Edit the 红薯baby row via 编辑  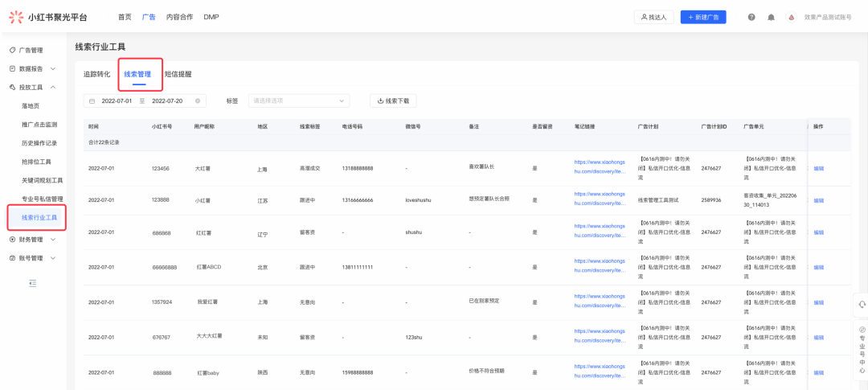[819, 373]
